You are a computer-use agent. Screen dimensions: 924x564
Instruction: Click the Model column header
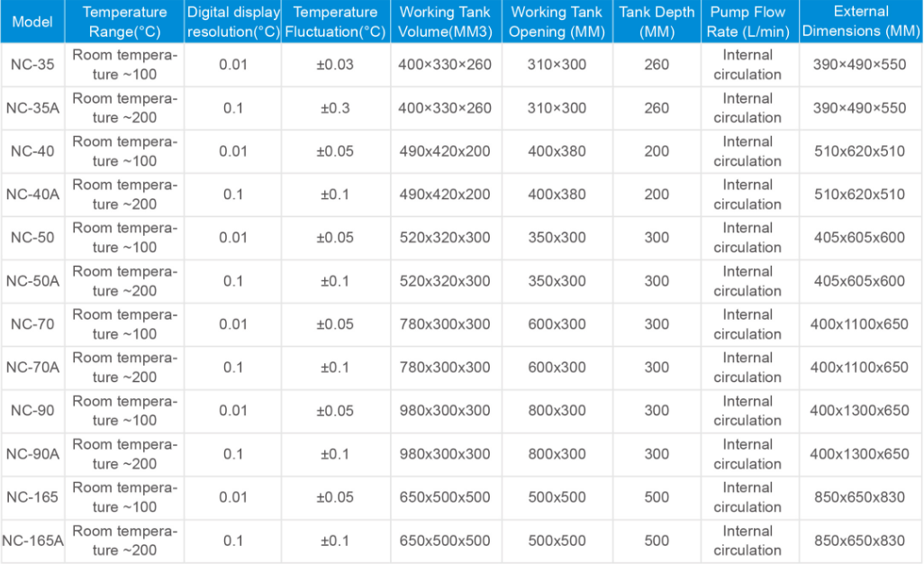tap(32, 22)
